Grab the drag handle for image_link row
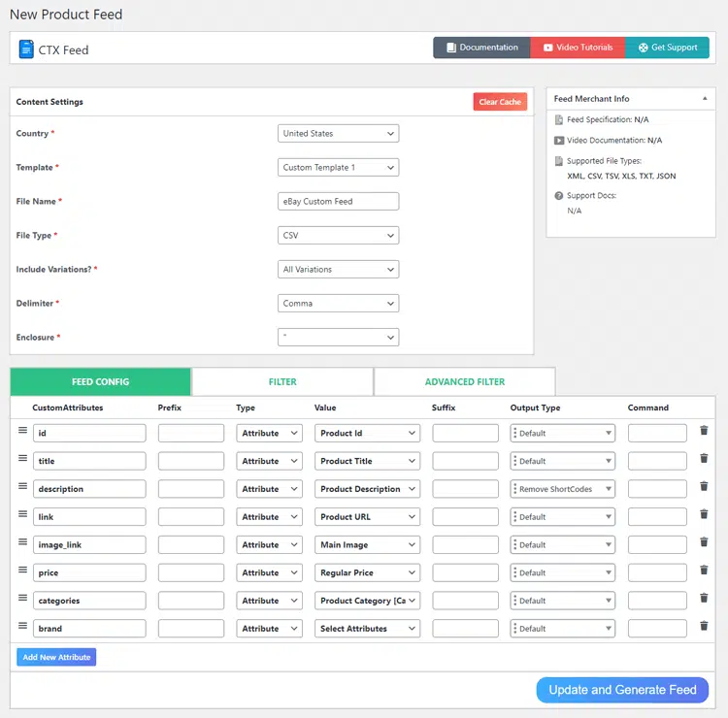Viewport: 728px width, 718px height. click(x=22, y=541)
